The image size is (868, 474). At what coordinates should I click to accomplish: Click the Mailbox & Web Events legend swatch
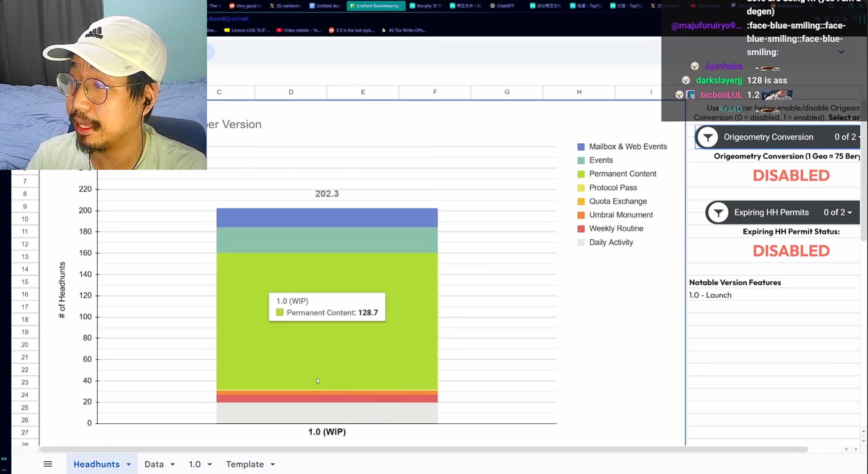[581, 147]
